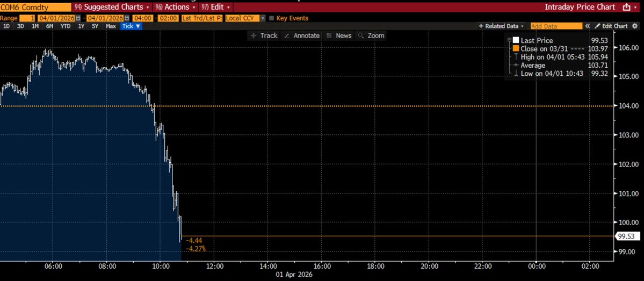This screenshot has width=644, height=281.
Task: Click the -4.27% percent change label
Action: [x=196, y=249]
